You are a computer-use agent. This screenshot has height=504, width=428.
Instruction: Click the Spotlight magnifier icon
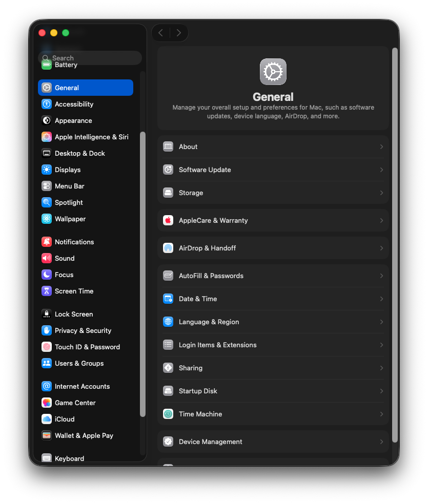pyautogui.click(x=47, y=202)
